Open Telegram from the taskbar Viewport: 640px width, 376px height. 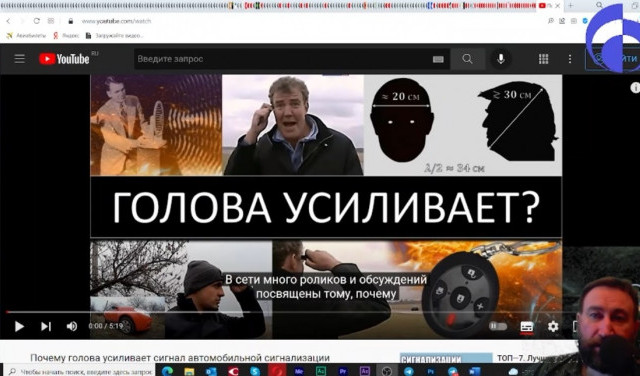coord(409,371)
